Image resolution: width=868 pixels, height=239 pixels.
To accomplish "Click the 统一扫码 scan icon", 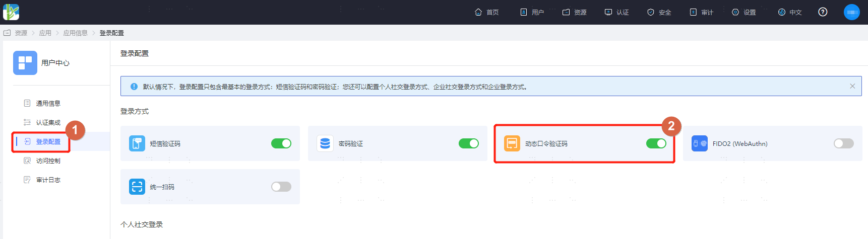I will (137, 187).
